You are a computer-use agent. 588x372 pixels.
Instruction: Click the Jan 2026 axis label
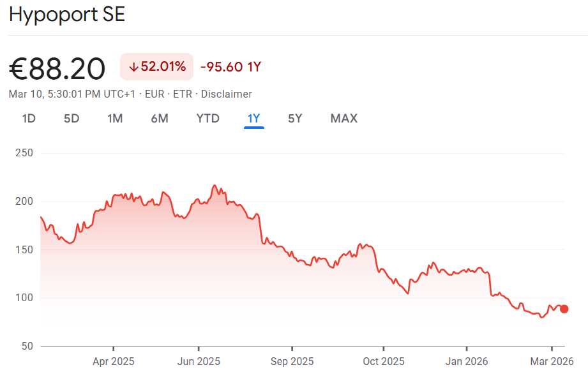click(x=467, y=361)
